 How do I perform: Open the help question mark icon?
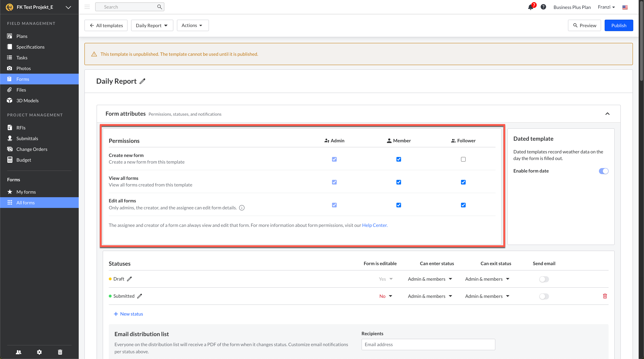543,7
